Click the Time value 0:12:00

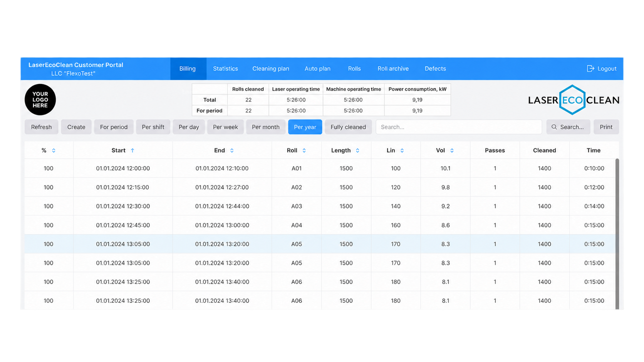click(594, 187)
